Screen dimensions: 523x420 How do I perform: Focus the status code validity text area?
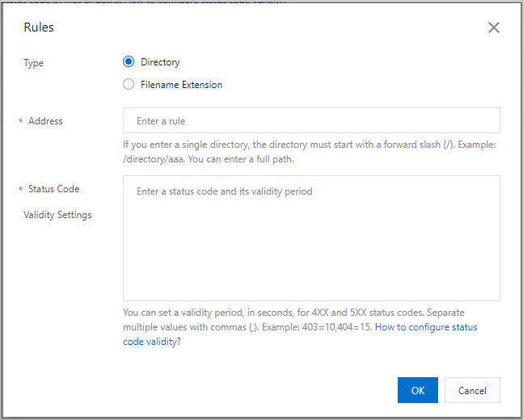(x=311, y=238)
